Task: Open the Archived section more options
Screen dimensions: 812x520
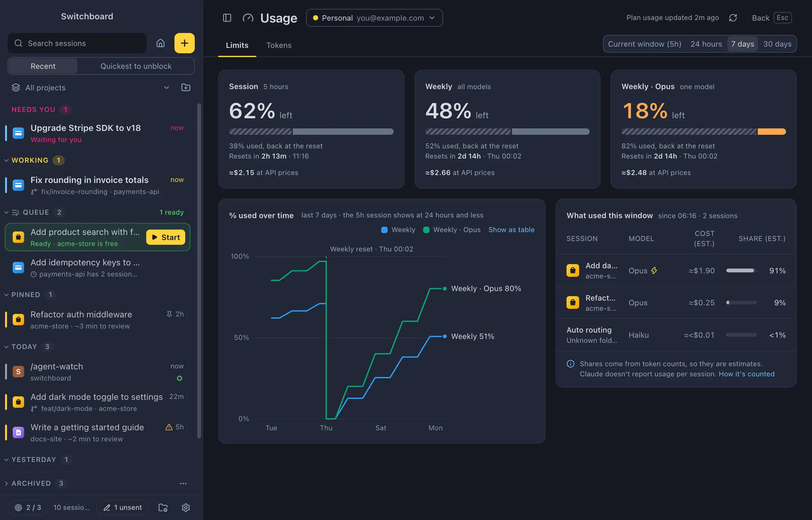Action: [183, 484]
